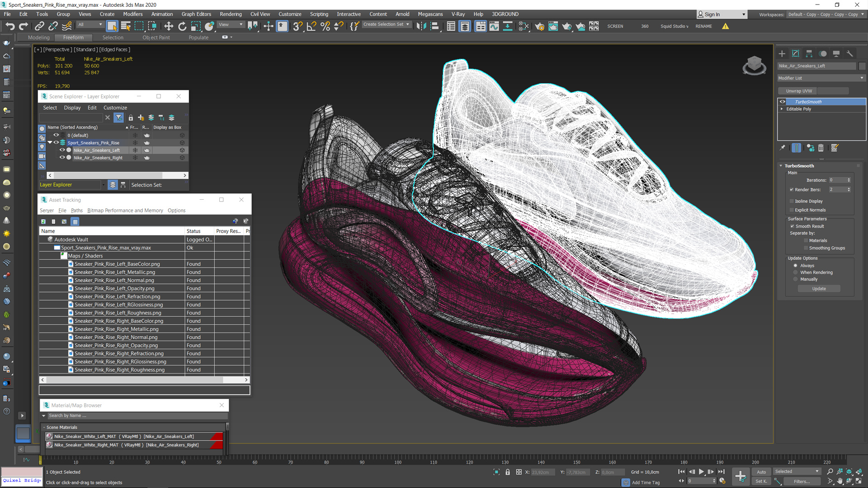Select the When Rendering radio option
Screen dimensions: 868x488
click(x=796, y=272)
